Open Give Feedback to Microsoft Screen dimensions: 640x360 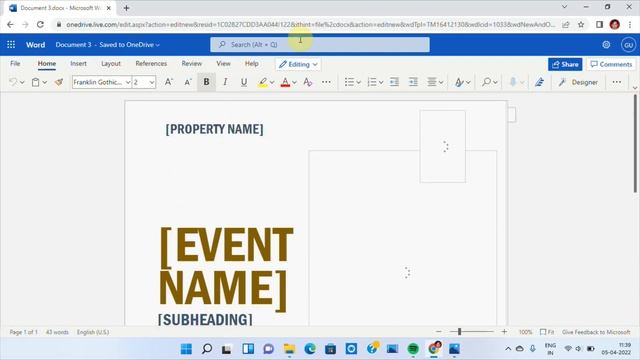[596, 332]
